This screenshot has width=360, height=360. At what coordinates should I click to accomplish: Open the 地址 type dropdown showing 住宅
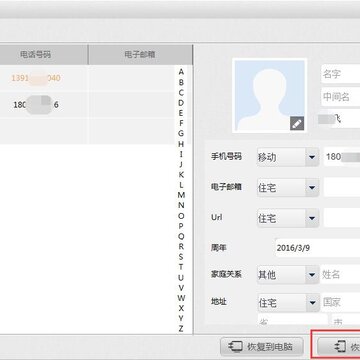288,303
